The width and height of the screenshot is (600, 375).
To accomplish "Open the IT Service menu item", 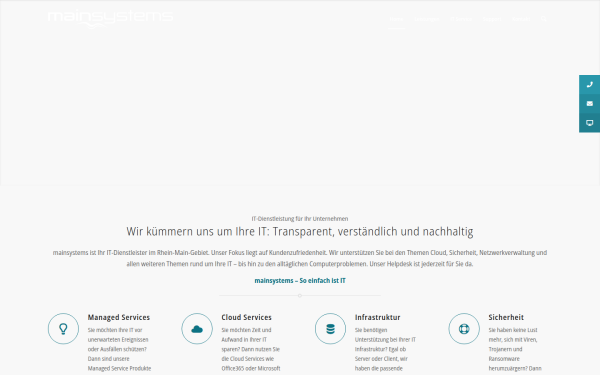I will click(461, 19).
